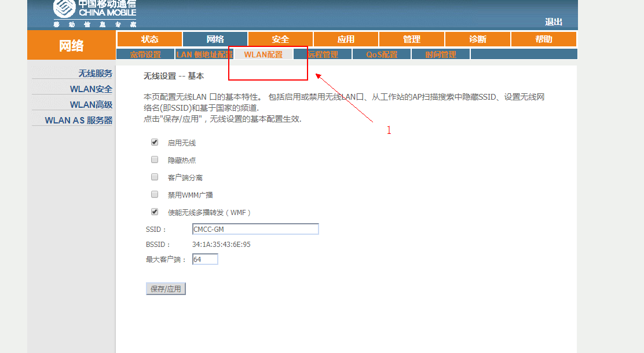Enable the 客户端分离 checkbox
The height and width of the screenshot is (353, 644).
(155, 177)
